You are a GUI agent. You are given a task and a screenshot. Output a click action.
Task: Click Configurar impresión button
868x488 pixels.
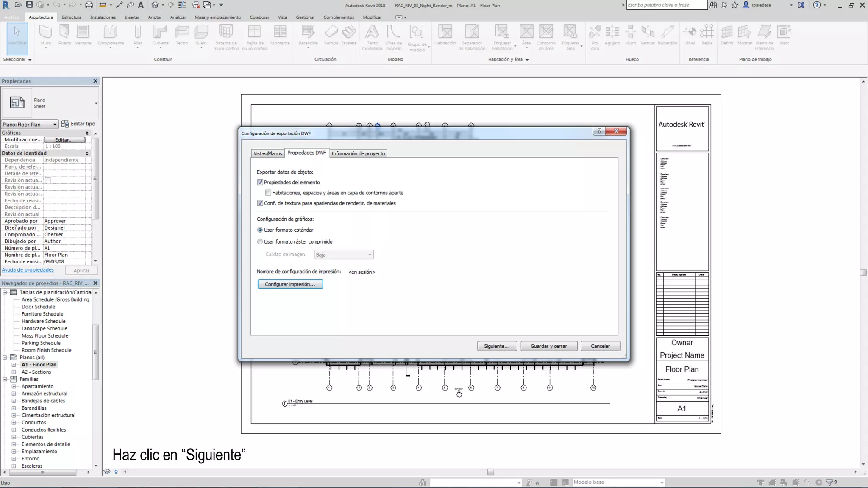pyautogui.click(x=290, y=284)
